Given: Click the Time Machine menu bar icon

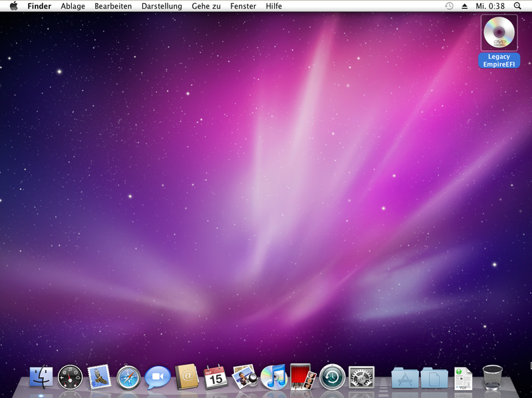Looking at the screenshot, I should 449,6.
